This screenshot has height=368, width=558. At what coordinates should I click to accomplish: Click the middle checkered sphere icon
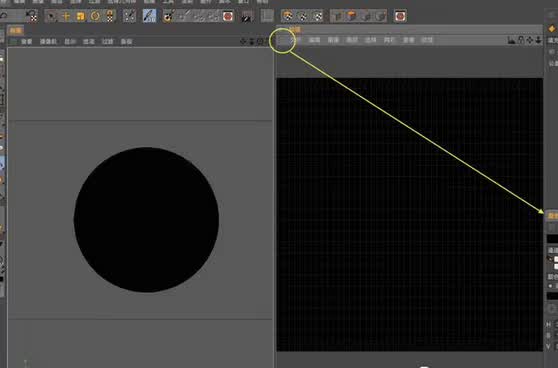(302, 16)
